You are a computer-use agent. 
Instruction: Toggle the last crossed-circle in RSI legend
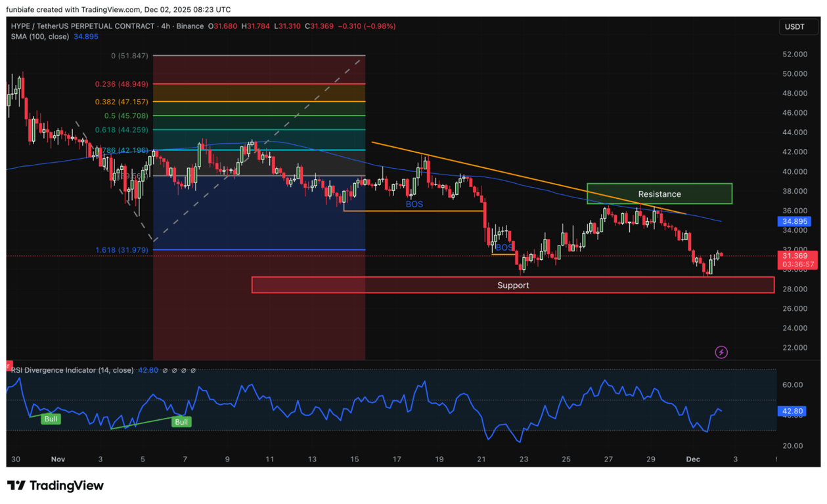pos(194,369)
